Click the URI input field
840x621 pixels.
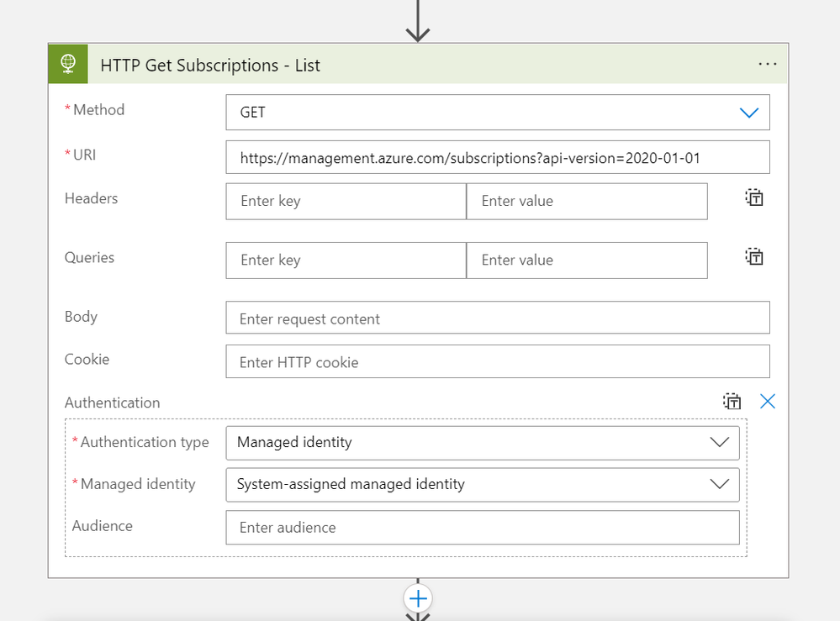(x=498, y=157)
